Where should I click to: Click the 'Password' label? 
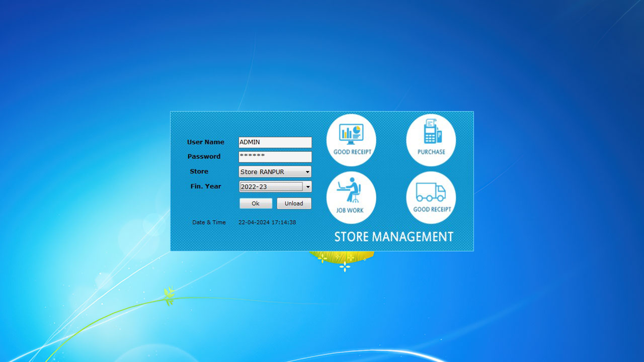(x=204, y=157)
